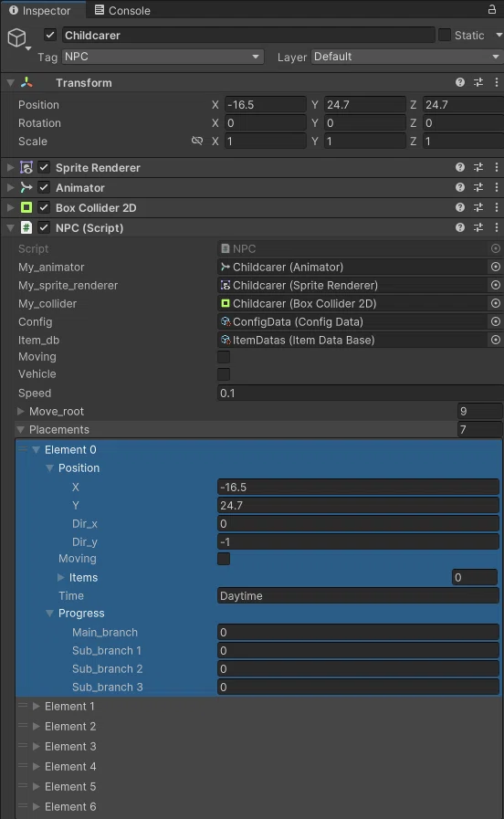Toggle the Animator enabled checkbox
The image size is (504, 819).
pyautogui.click(x=44, y=187)
